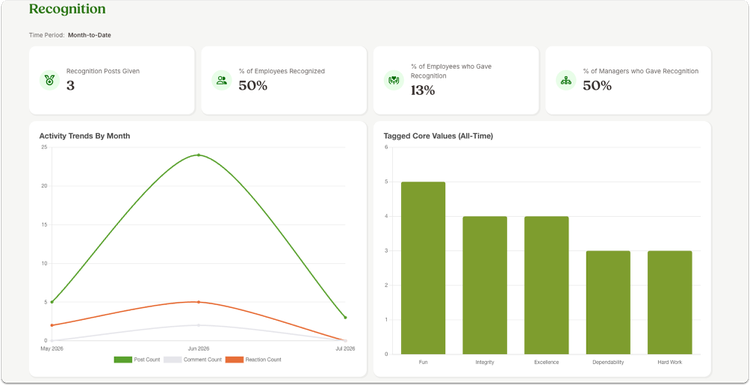Click the Jul 2026 Post Count data point
750x385 pixels.
345,318
